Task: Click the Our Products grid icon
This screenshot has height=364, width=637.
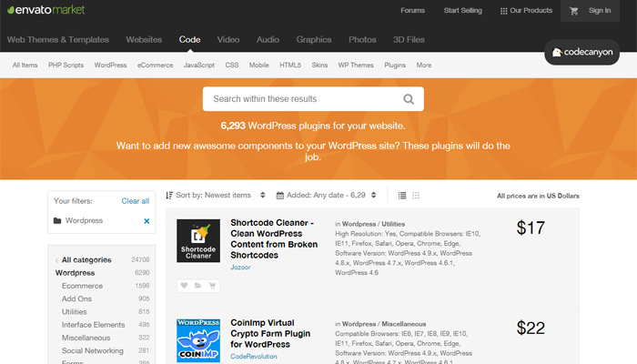Action: point(503,11)
